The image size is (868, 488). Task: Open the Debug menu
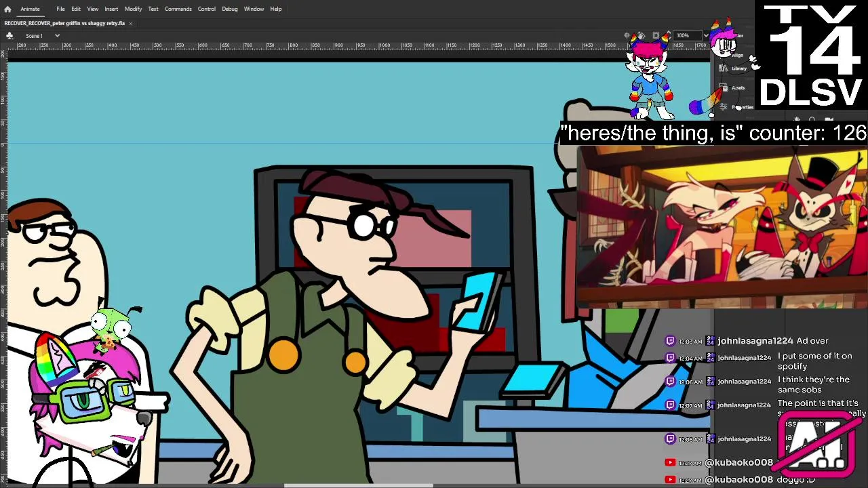(230, 9)
